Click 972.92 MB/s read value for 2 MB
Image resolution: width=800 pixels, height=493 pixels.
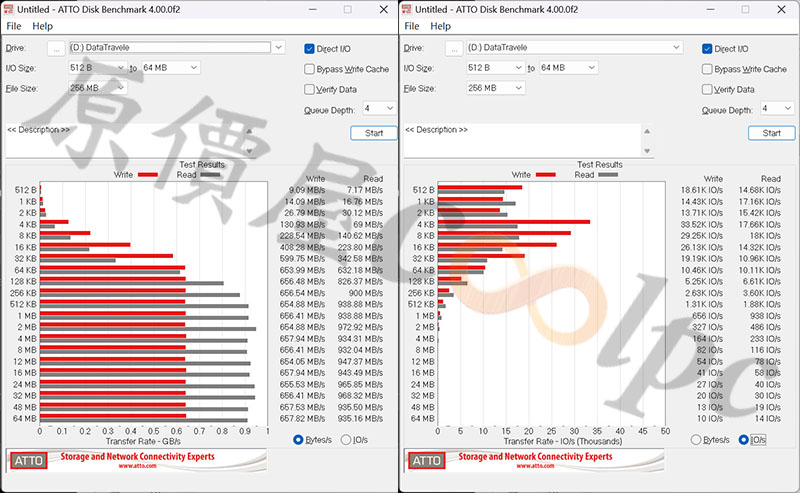[360, 327]
